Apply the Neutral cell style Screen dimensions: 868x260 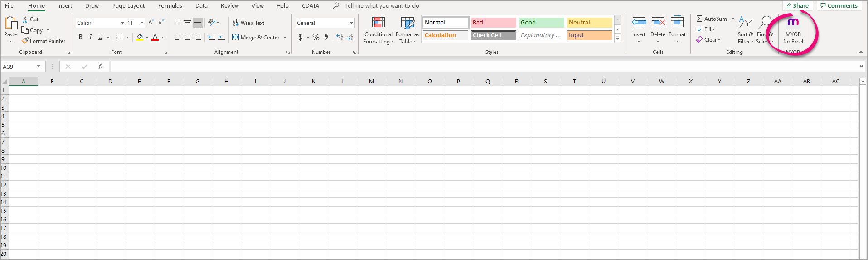click(589, 23)
